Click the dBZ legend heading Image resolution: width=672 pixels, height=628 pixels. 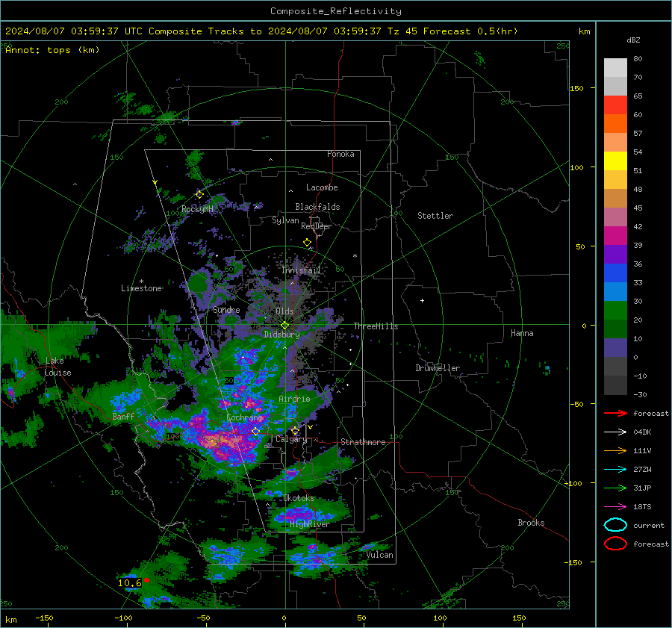633,40
